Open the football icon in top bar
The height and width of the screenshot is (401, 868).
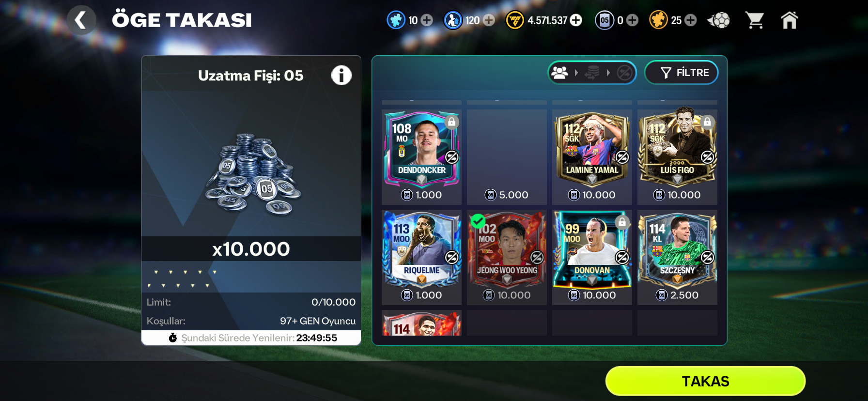tap(719, 20)
